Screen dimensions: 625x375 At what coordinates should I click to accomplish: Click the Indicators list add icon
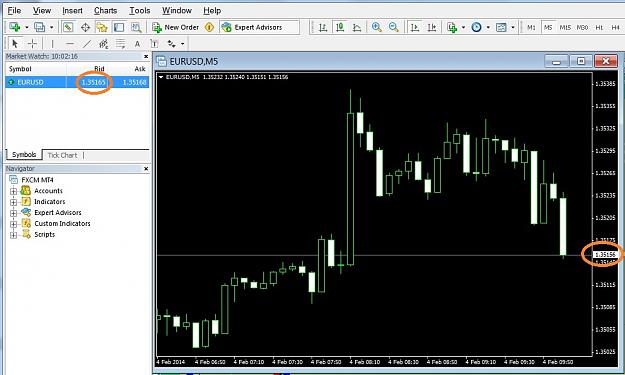point(452,27)
